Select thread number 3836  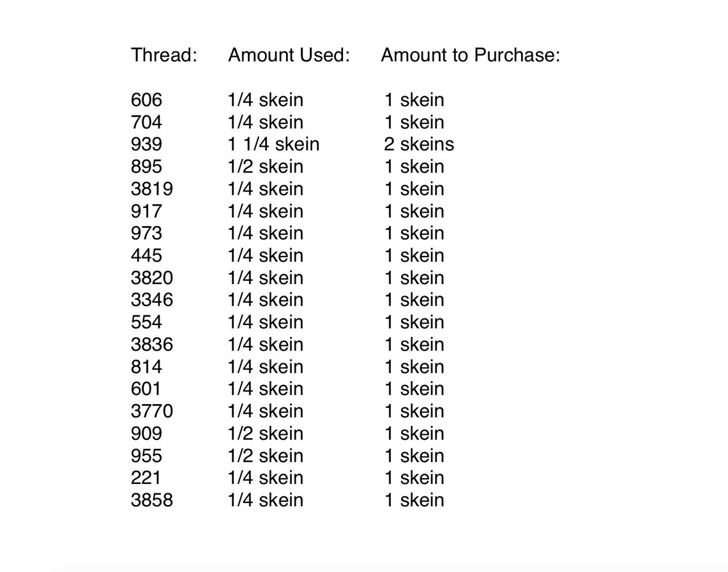tap(152, 344)
